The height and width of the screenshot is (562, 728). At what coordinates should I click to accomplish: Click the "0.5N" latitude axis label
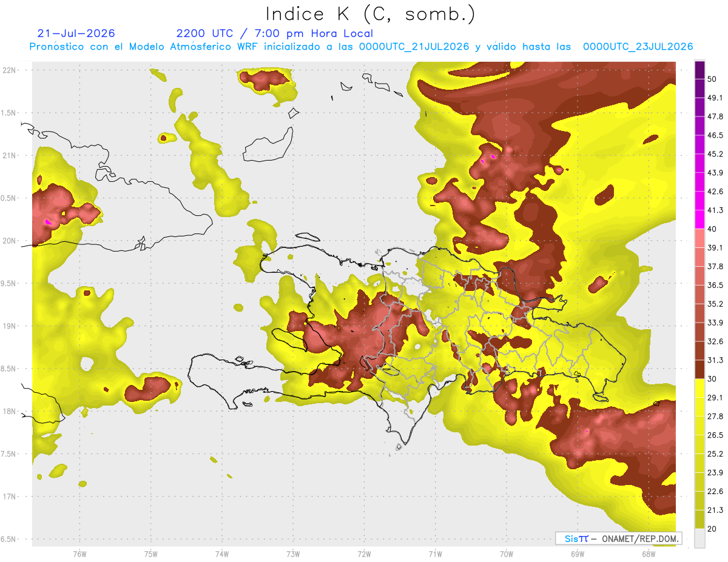click(9, 198)
